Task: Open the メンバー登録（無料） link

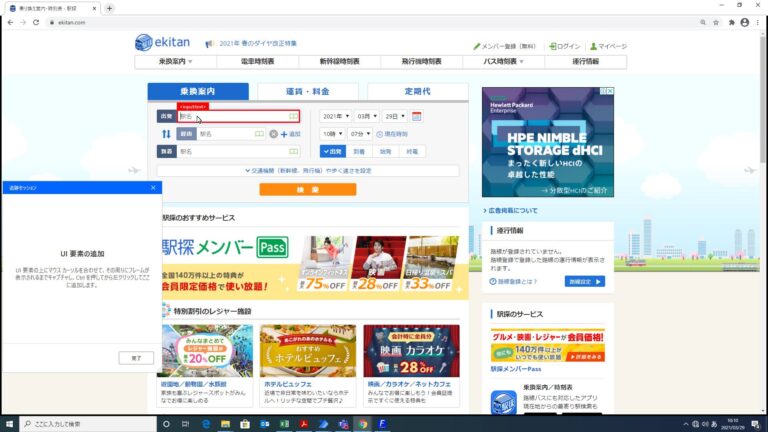Action: pos(504,46)
